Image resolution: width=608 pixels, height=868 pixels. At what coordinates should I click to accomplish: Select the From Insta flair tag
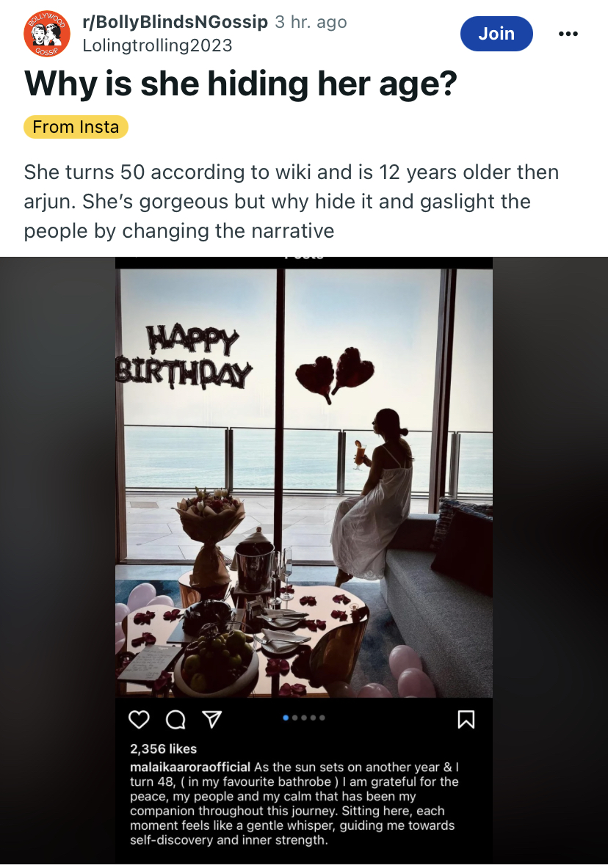point(76,127)
